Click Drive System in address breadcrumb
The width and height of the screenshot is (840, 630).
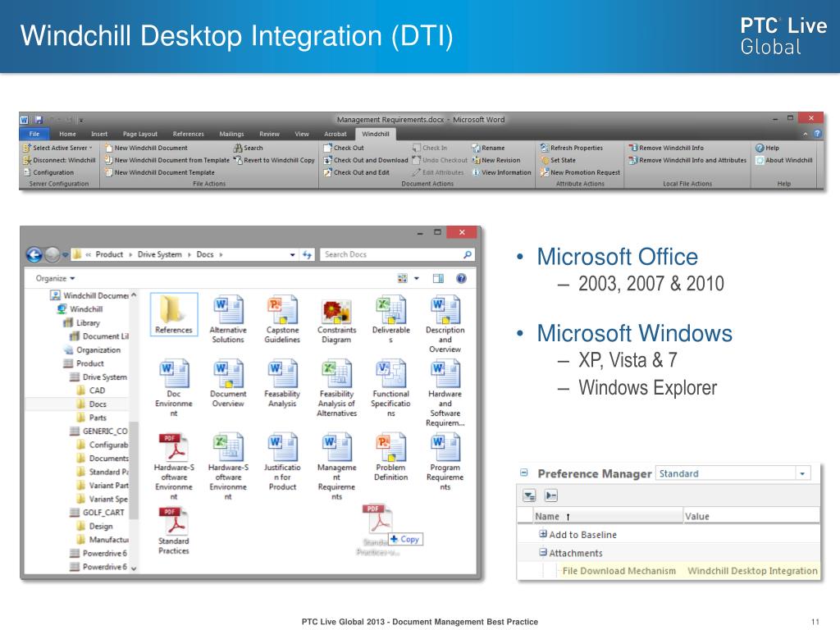click(160, 254)
